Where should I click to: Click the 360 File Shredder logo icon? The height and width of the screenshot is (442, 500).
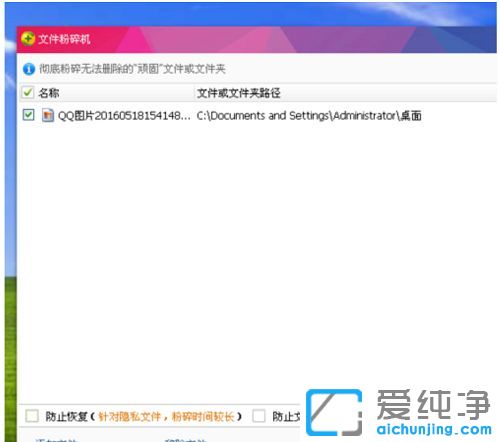pos(28,39)
